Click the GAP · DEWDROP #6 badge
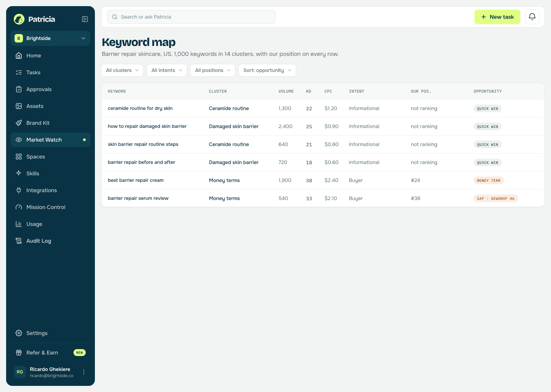Image resolution: width=551 pixels, height=392 pixels. (x=496, y=198)
